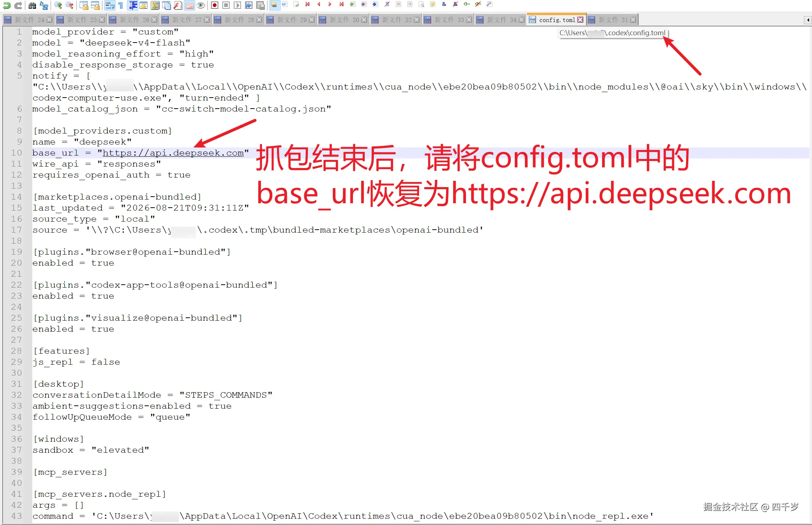Click the sandbox = "elevated" line
Image resolution: width=812 pixels, height=525 pixels.
pos(91,450)
